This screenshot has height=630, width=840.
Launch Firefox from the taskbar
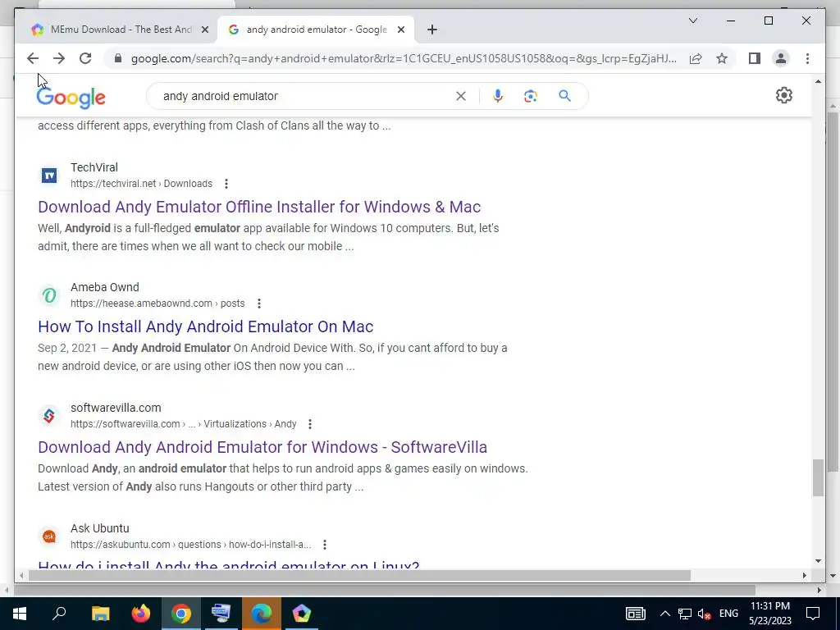coord(141,614)
